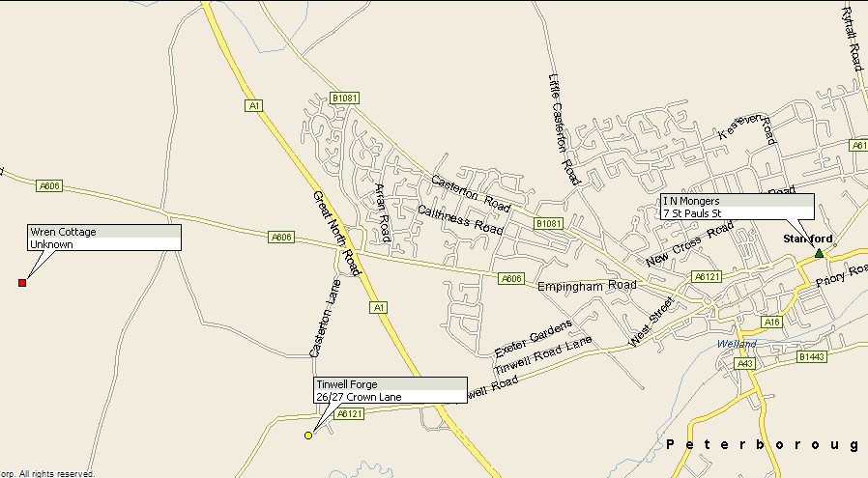
Task: Select the lower A1 shield near Casterton Lane
Action: click(378, 308)
